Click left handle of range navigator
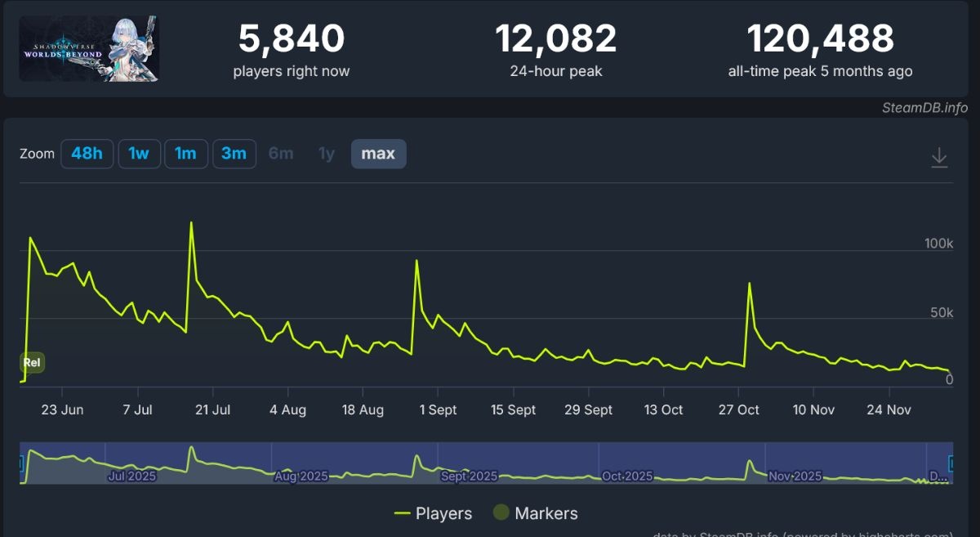980x537 pixels. pyautogui.click(x=21, y=463)
